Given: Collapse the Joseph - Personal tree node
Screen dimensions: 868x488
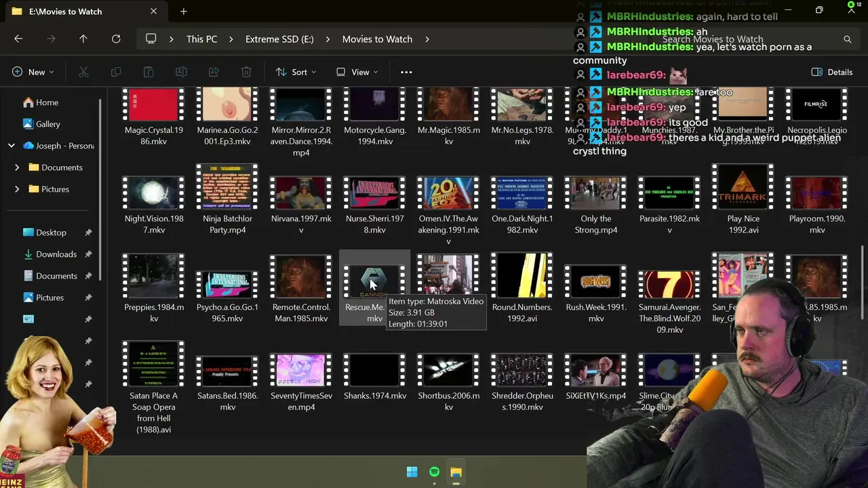Looking at the screenshot, I should click(x=12, y=146).
